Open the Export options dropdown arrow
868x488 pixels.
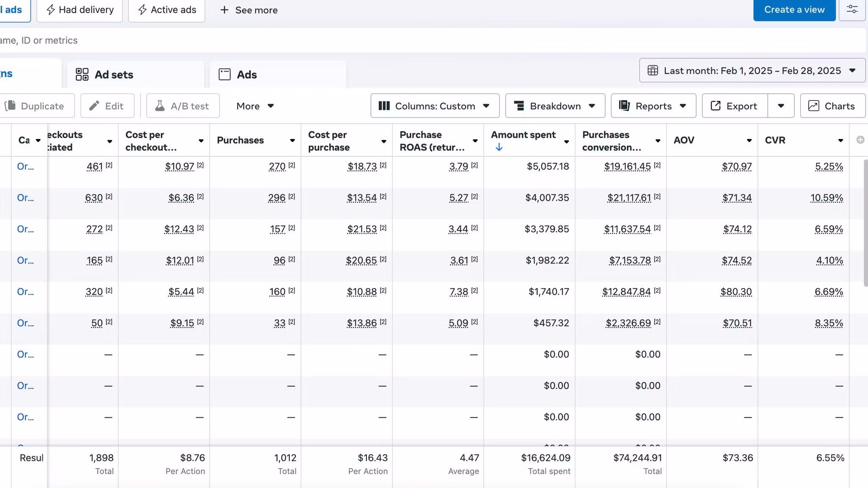[x=781, y=106]
